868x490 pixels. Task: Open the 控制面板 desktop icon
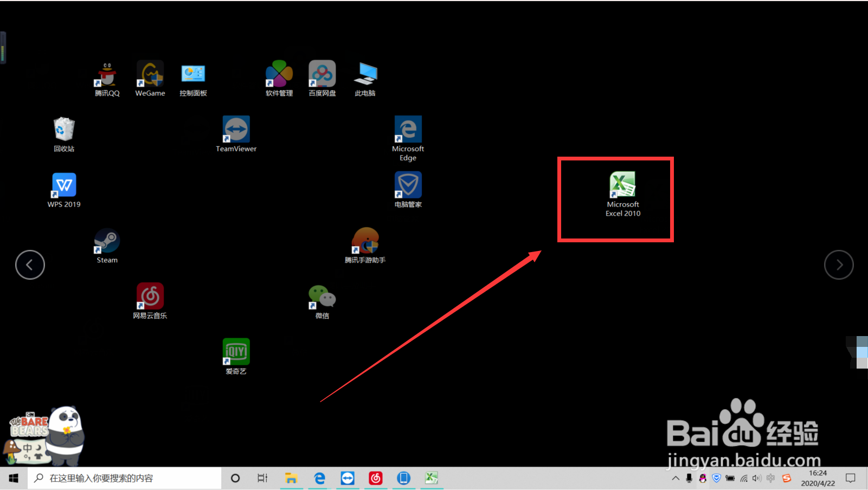tap(193, 79)
